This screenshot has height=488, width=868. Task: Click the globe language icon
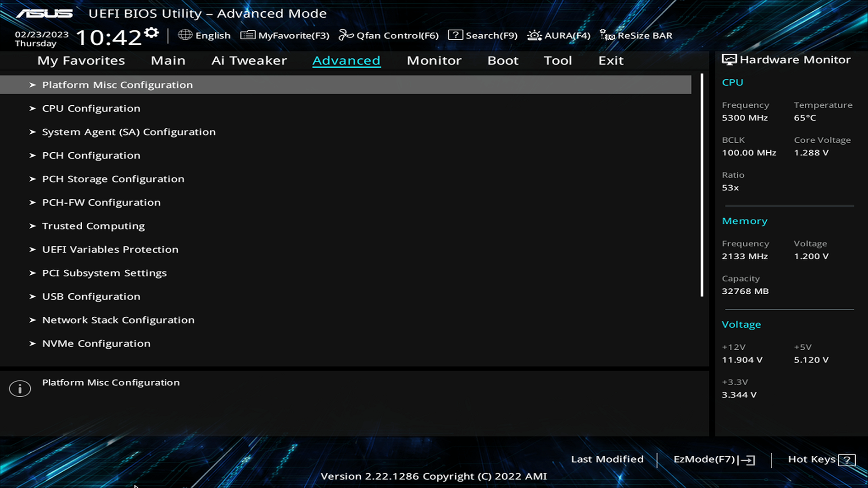coord(185,35)
